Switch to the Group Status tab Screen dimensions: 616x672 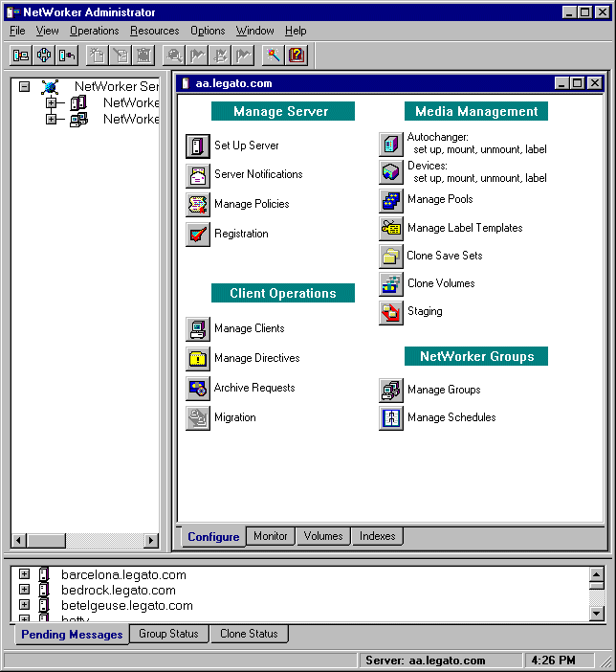[168, 634]
